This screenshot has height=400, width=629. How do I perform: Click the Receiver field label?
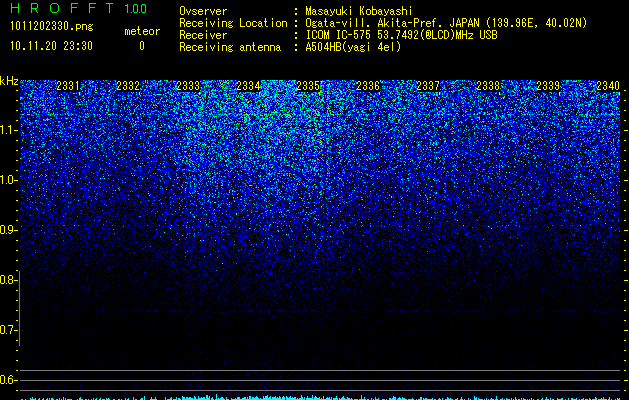pos(203,35)
